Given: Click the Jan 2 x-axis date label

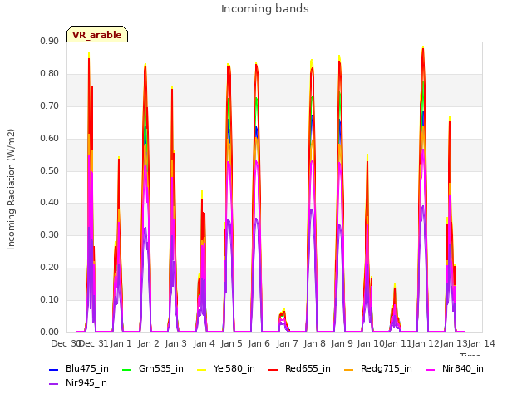Looking at the screenshot, I should coord(149,343).
